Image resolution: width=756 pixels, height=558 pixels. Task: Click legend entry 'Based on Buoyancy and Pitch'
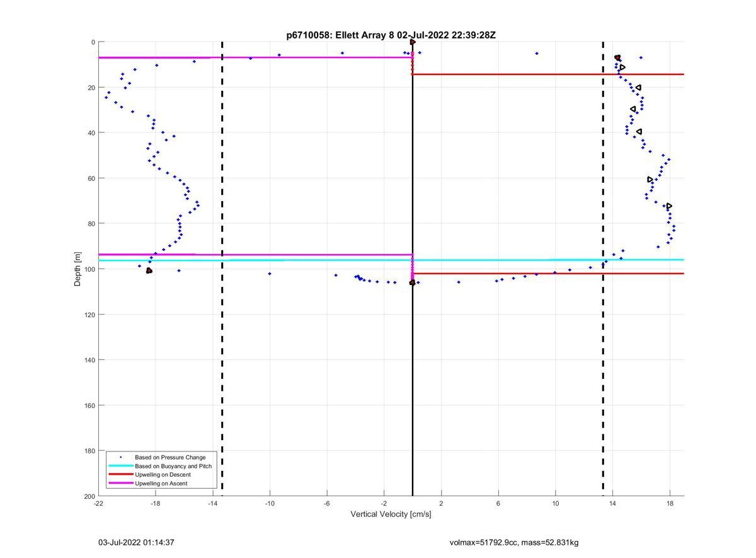pyautogui.click(x=173, y=466)
